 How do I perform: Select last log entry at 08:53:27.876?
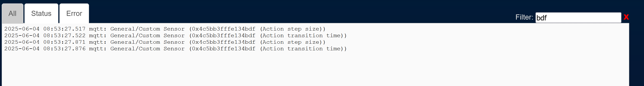pos(175,48)
